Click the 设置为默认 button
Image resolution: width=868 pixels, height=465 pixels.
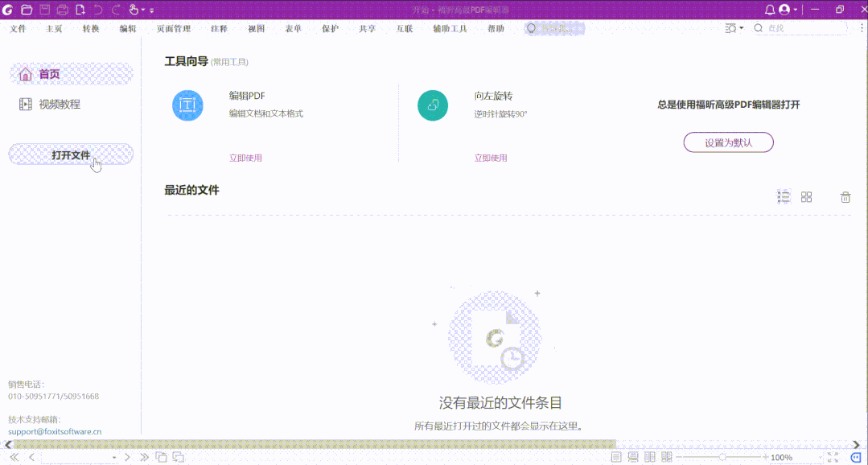727,142
